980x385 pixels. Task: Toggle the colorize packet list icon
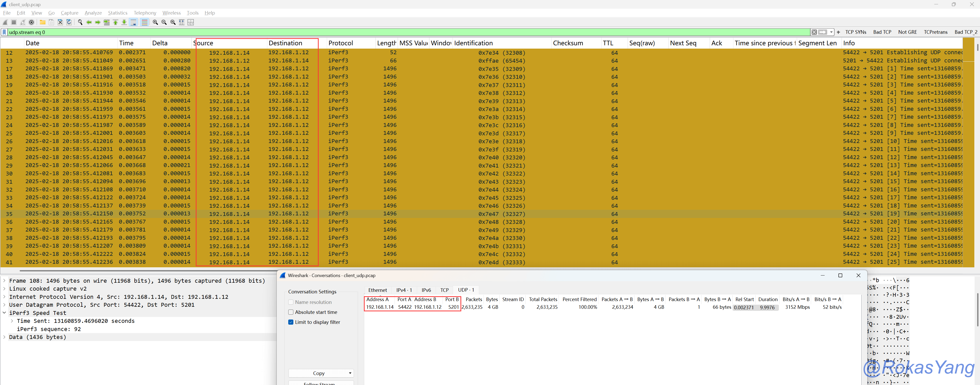point(144,23)
